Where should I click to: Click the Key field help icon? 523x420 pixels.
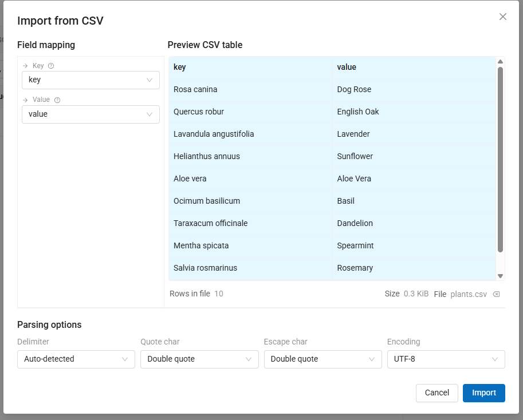pyautogui.click(x=51, y=66)
